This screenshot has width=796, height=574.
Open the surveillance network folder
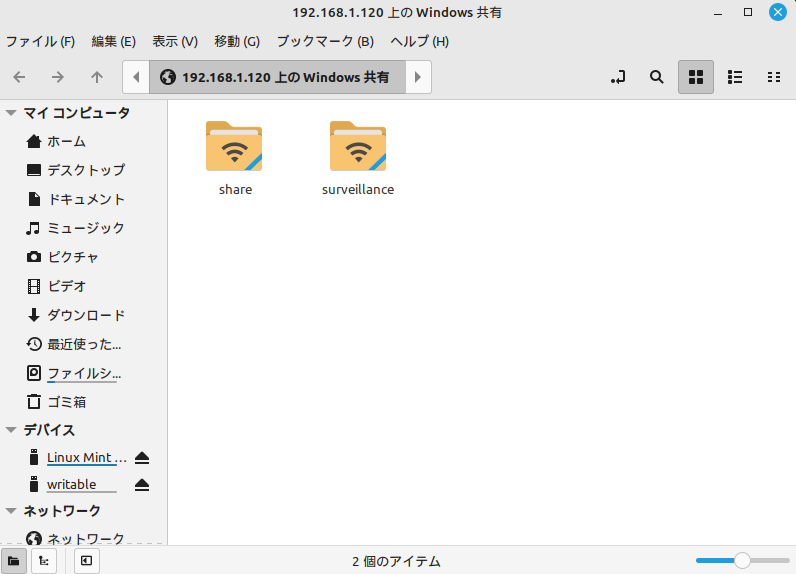click(x=358, y=158)
